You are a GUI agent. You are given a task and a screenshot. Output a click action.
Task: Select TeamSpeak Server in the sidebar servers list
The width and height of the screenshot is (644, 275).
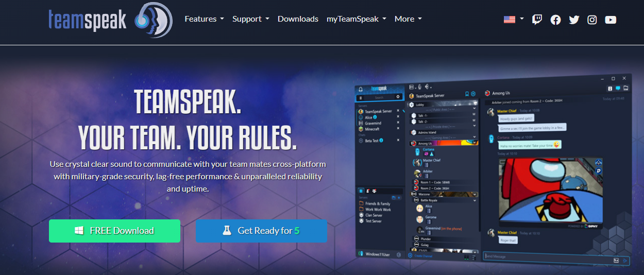pos(378,111)
